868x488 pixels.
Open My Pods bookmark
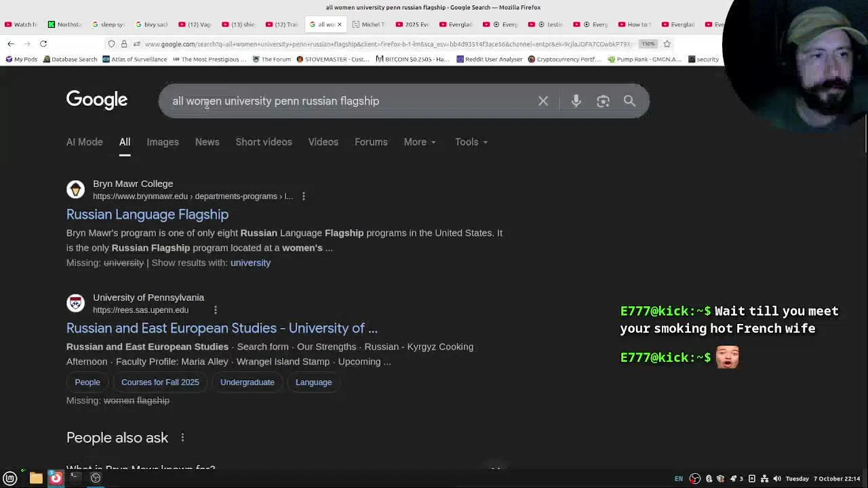pyautogui.click(x=21, y=60)
